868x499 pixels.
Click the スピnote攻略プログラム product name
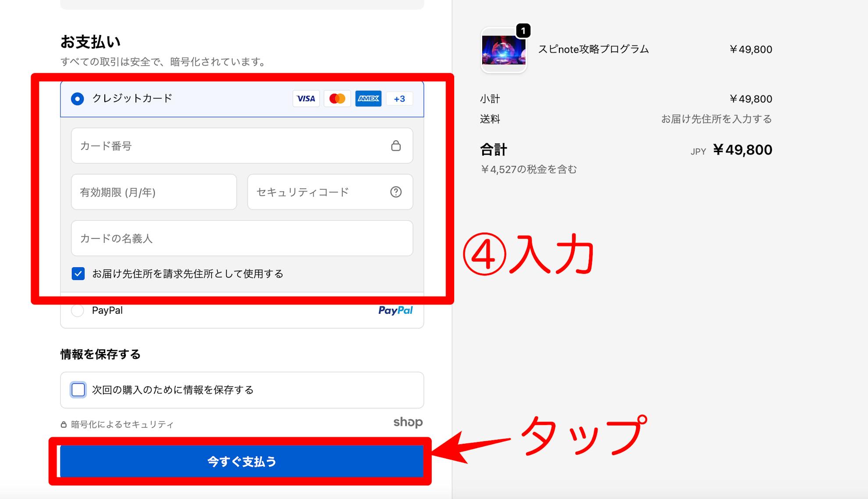pyautogui.click(x=593, y=49)
